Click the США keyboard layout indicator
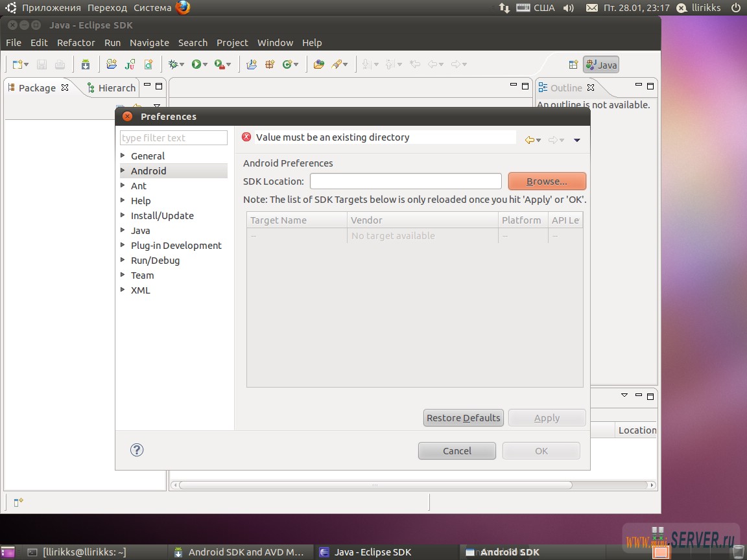Viewport: 747px width, 560px height. click(x=536, y=8)
